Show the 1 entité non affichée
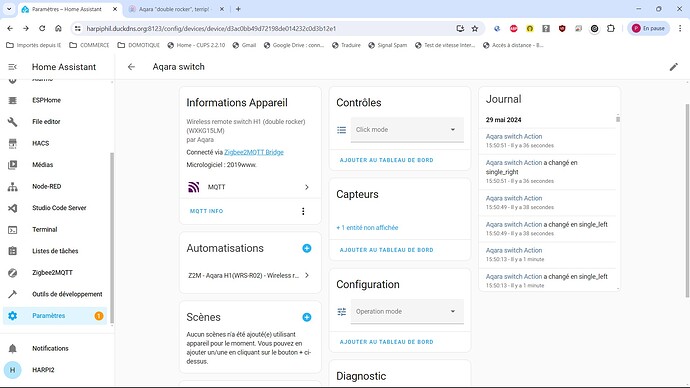 pyautogui.click(x=367, y=227)
